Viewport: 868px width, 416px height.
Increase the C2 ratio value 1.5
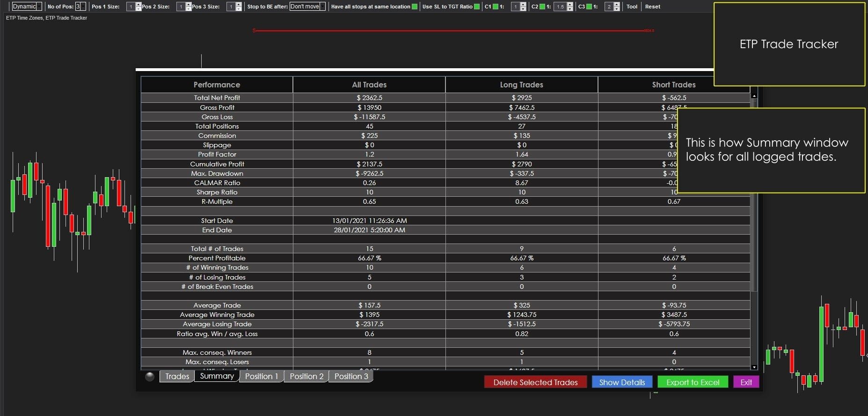tap(570, 5)
